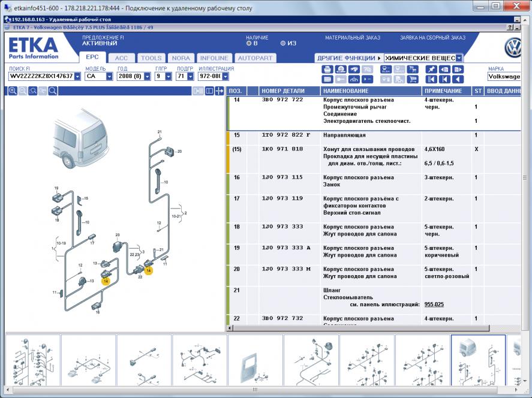
Task: Click МАТЕРИАЛЬНЫЙ ЗАКАЗ
Action: click(353, 38)
